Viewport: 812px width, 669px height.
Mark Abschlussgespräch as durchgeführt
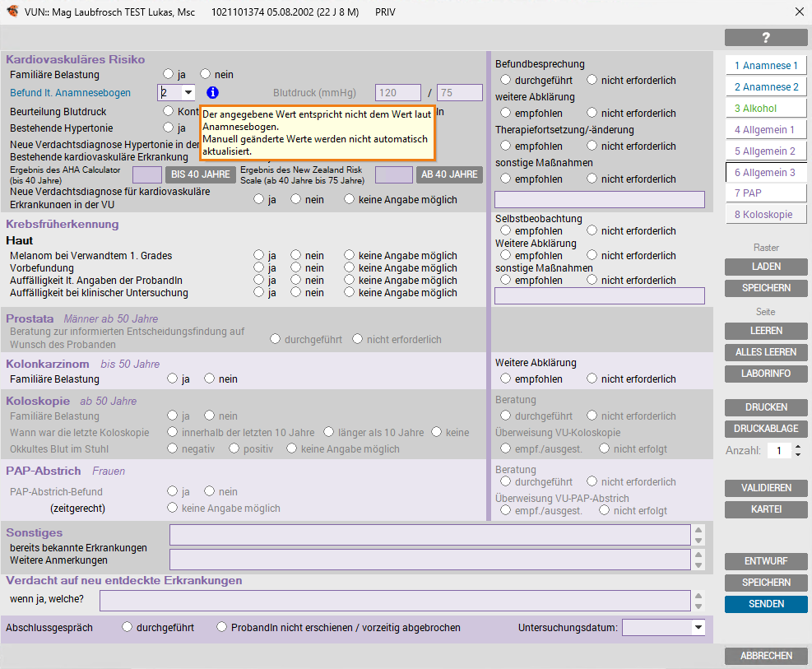pos(127,627)
